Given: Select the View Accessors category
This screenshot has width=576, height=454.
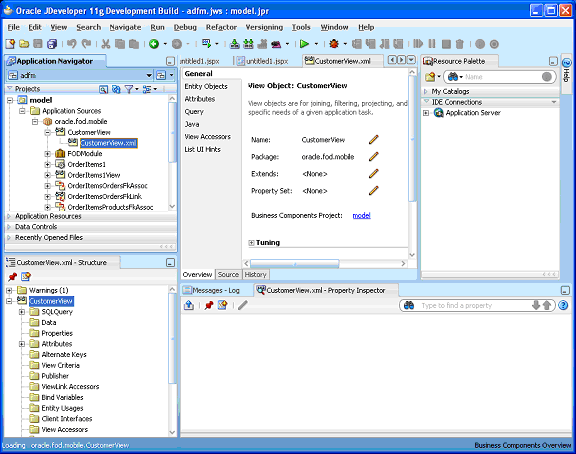Looking at the screenshot, I should [x=208, y=137].
